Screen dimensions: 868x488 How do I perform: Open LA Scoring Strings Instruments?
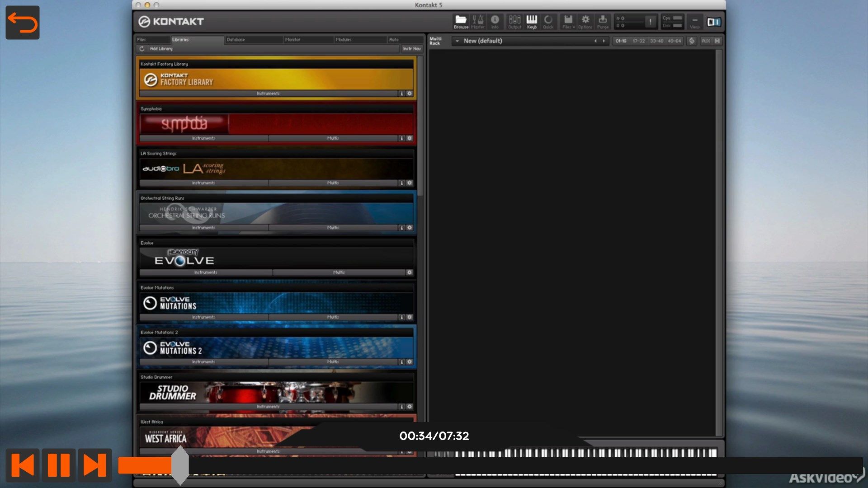pyautogui.click(x=203, y=183)
